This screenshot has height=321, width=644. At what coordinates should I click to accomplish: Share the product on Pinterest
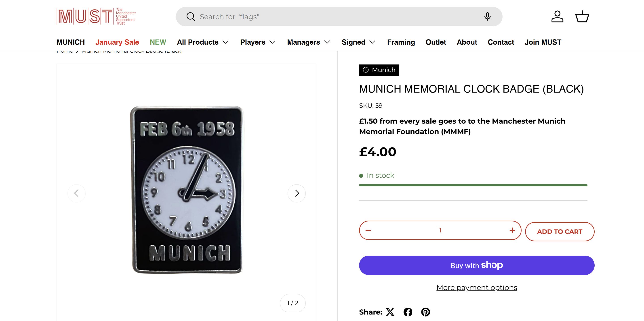point(425,312)
